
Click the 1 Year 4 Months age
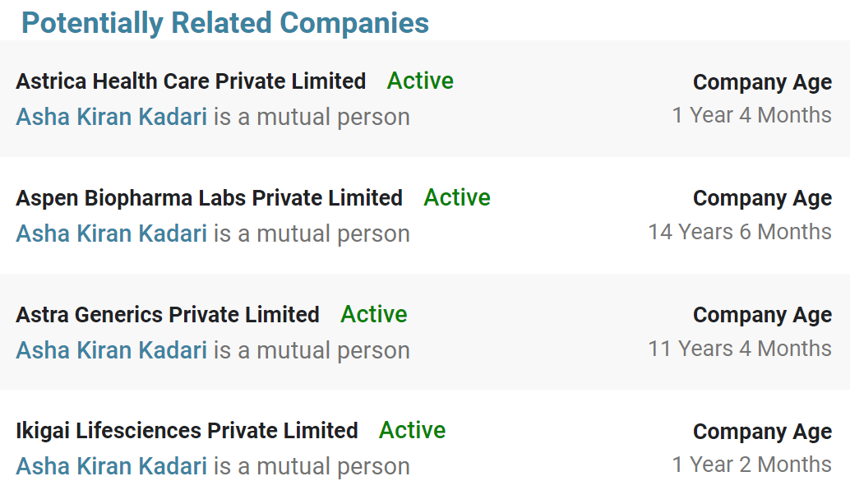pyautogui.click(x=751, y=115)
